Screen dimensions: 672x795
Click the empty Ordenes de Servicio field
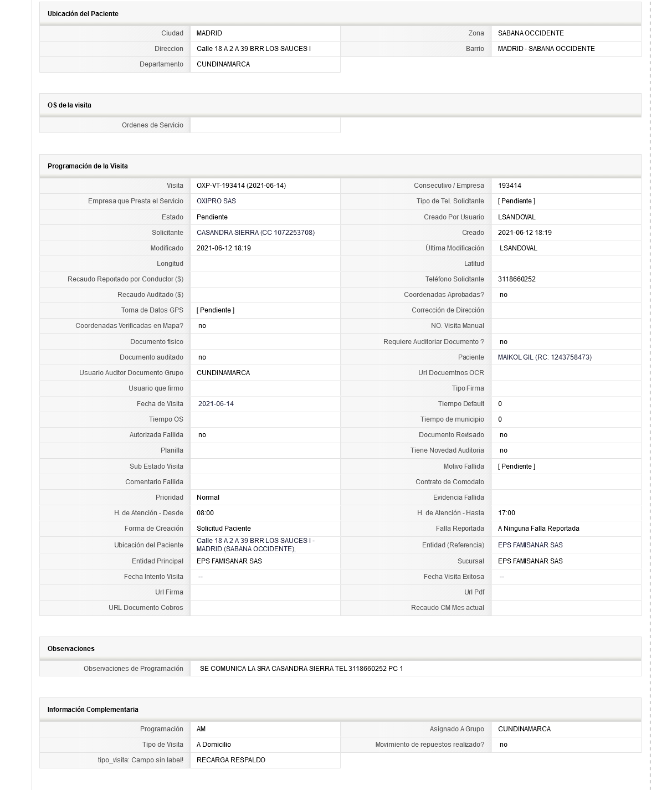(265, 125)
